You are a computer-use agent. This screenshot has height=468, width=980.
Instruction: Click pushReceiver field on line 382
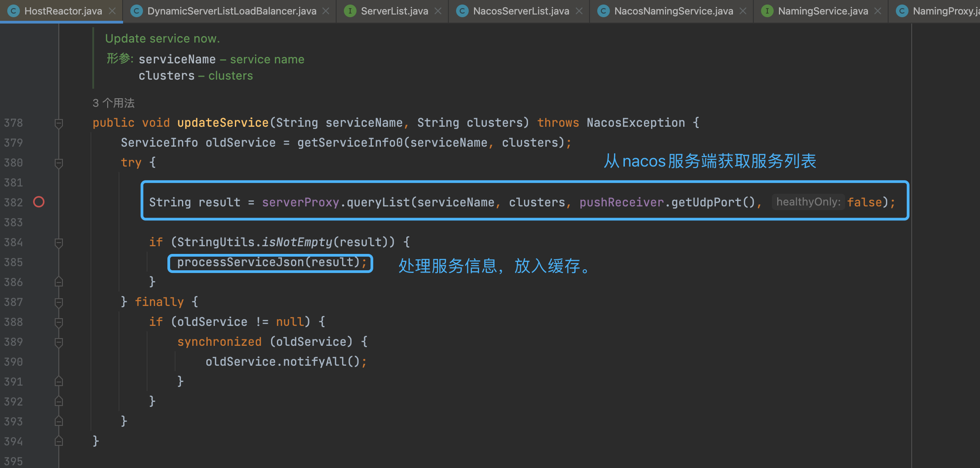(x=622, y=202)
